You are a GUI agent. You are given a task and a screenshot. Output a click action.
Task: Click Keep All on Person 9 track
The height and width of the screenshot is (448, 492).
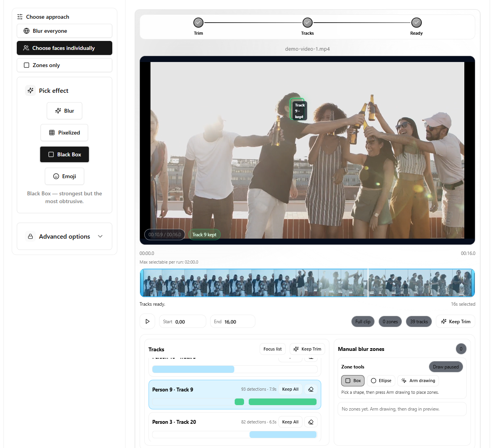click(x=290, y=390)
